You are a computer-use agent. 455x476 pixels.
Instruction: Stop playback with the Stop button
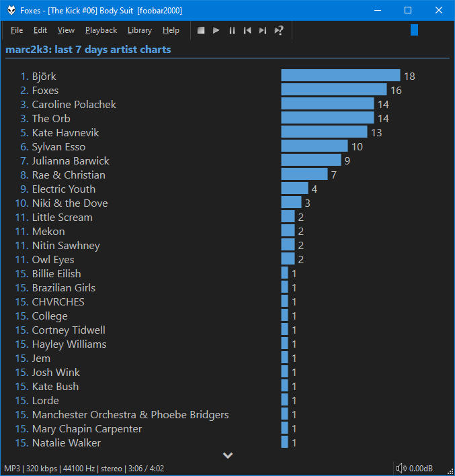pos(201,30)
